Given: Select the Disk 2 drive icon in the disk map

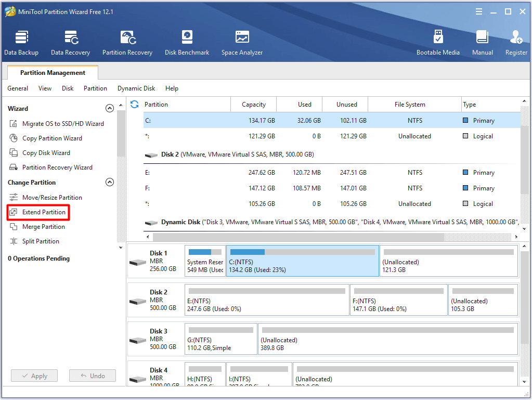Looking at the screenshot, I should click(x=138, y=301).
